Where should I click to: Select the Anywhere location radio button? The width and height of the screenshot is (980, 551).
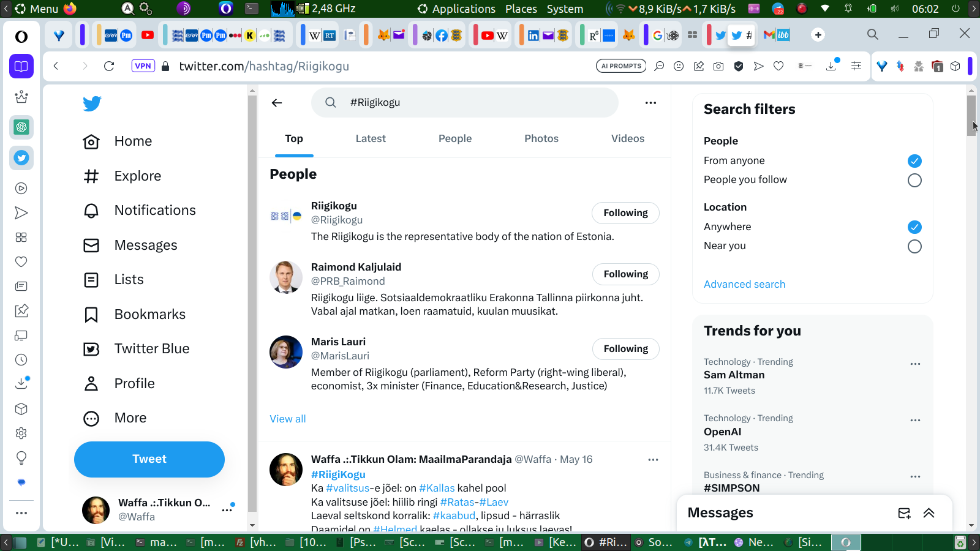tap(914, 227)
